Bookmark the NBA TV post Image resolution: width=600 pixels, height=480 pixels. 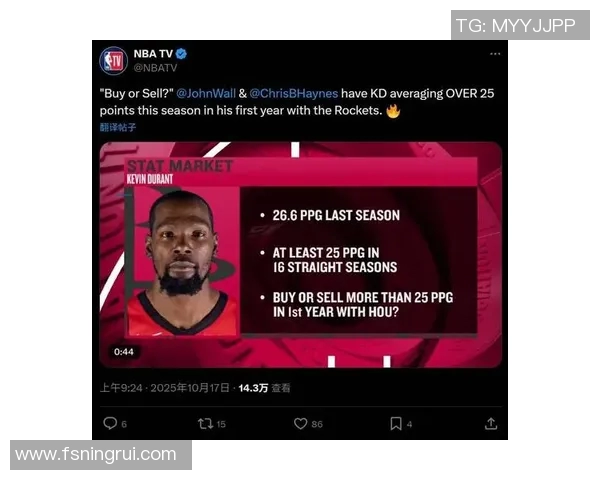pos(396,423)
